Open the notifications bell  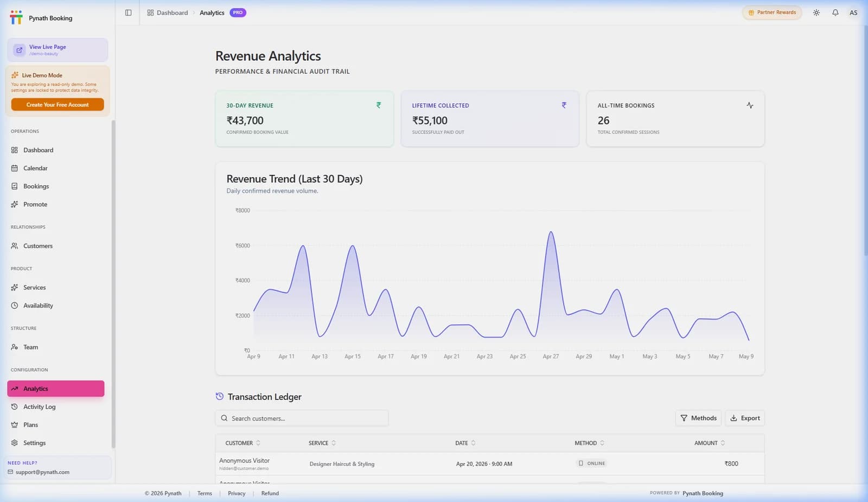pyautogui.click(x=835, y=12)
